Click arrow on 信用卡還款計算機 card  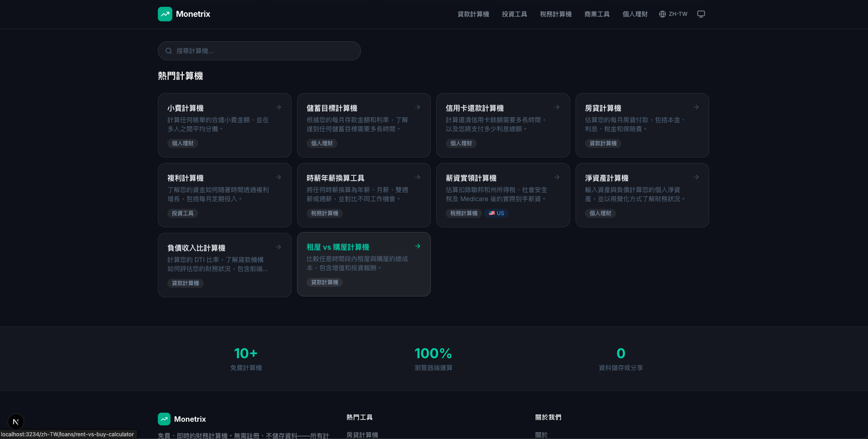point(557,107)
